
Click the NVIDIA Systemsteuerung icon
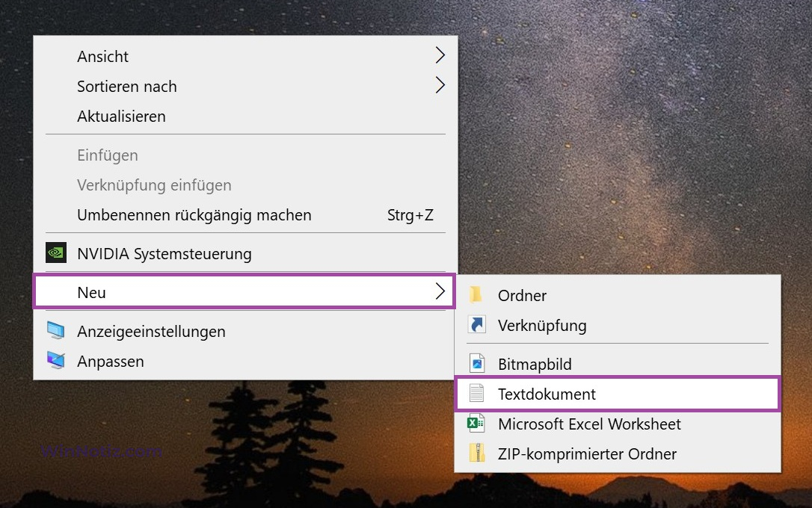[x=56, y=253]
